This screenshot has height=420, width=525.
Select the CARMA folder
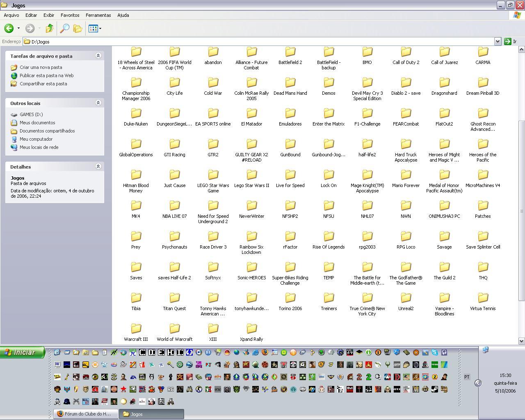click(x=483, y=56)
